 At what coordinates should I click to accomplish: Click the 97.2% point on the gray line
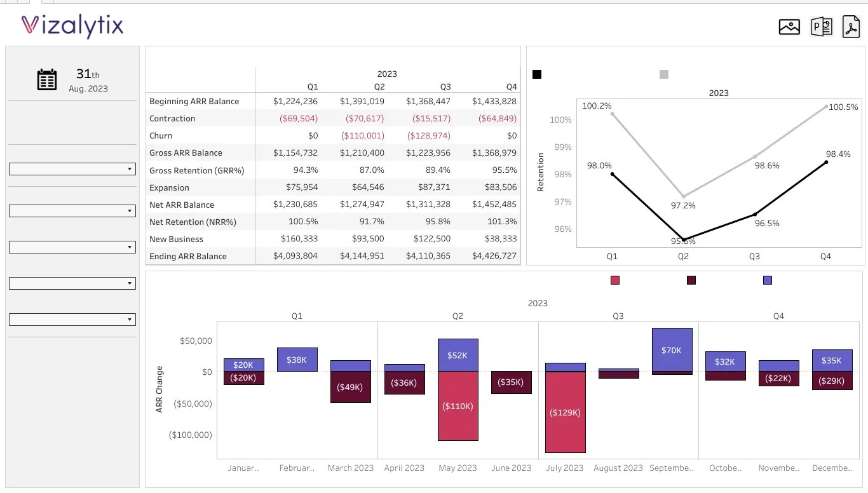click(x=683, y=197)
